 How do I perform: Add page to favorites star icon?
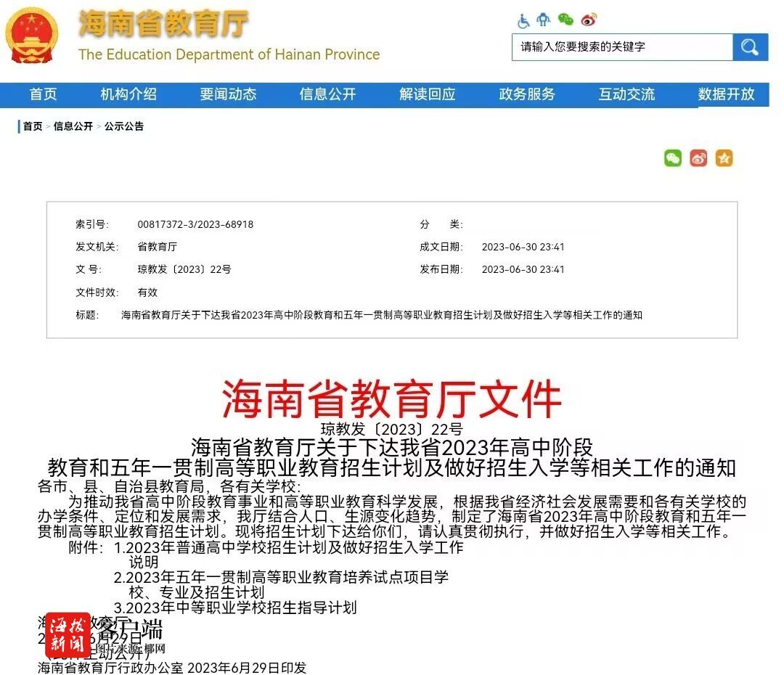[724, 158]
